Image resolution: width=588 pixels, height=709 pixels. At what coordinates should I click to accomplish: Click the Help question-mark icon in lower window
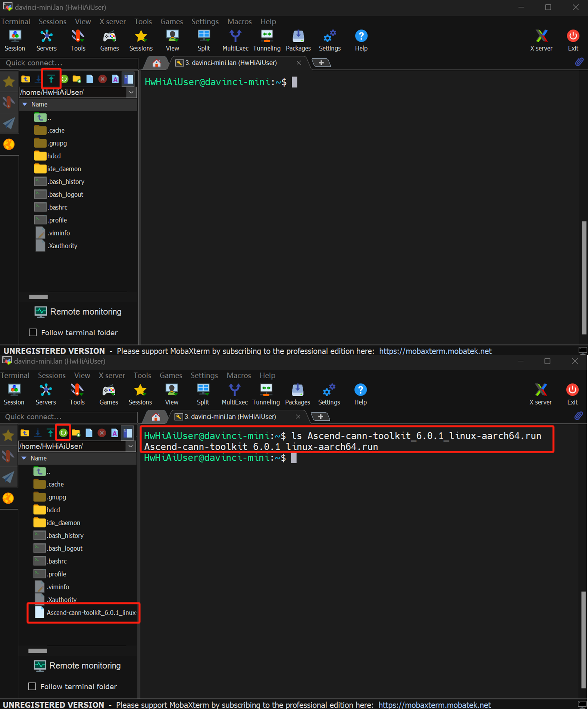point(360,394)
